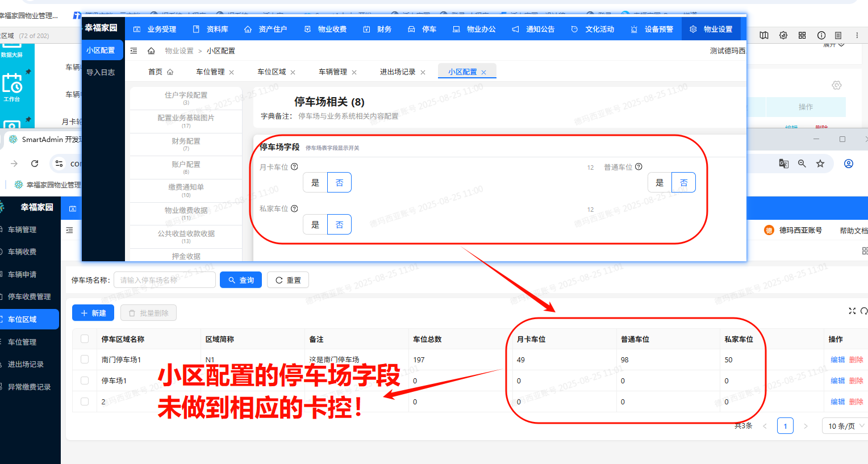
Task: Tick the select-all checkbox in table header
Action: 85,339
